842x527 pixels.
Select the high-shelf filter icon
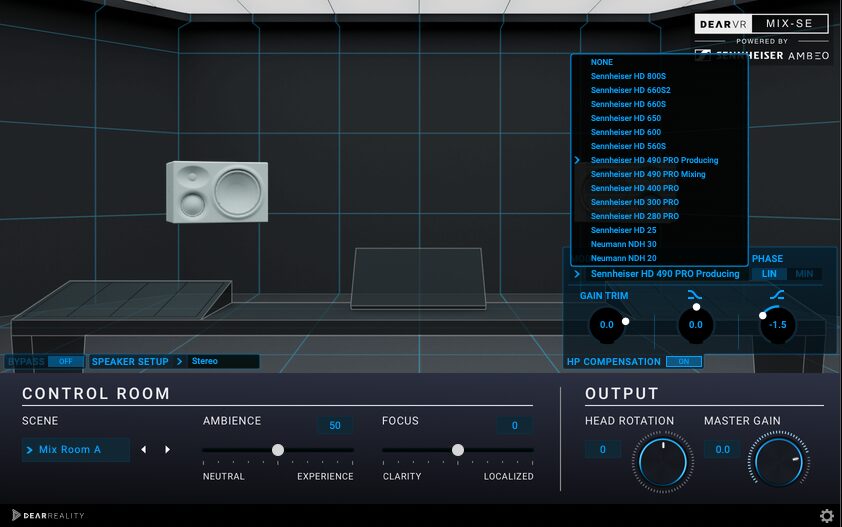pos(776,295)
